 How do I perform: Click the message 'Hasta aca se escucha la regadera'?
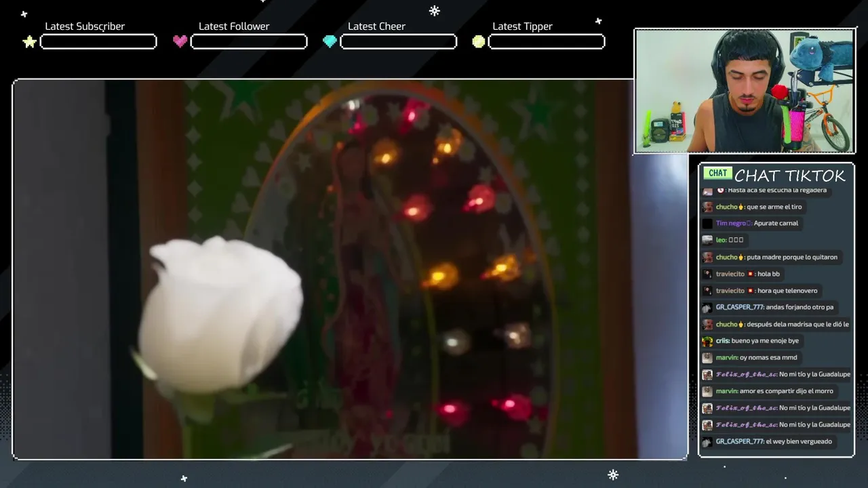pyautogui.click(x=776, y=190)
